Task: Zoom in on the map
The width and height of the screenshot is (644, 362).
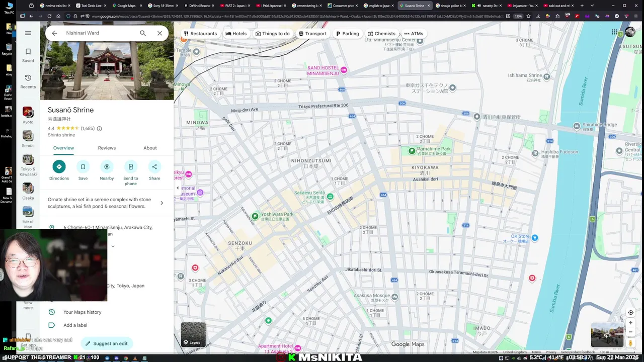Action: tap(630, 323)
